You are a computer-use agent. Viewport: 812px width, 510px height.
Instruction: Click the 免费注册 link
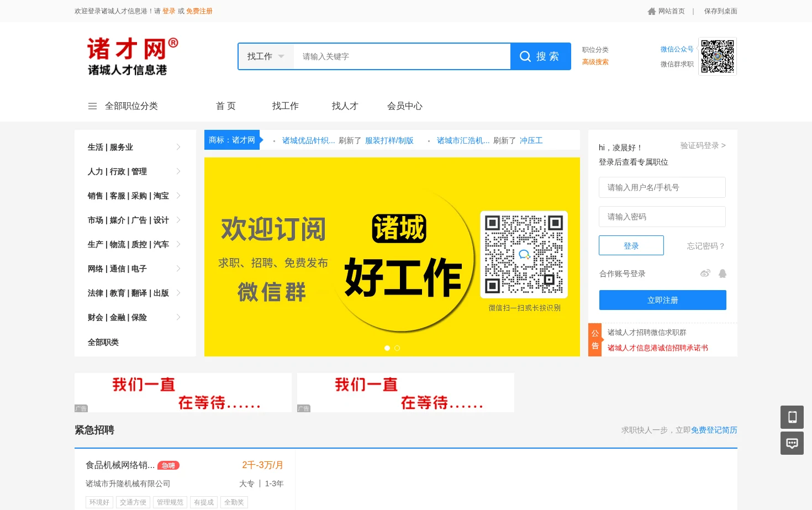[x=199, y=11]
